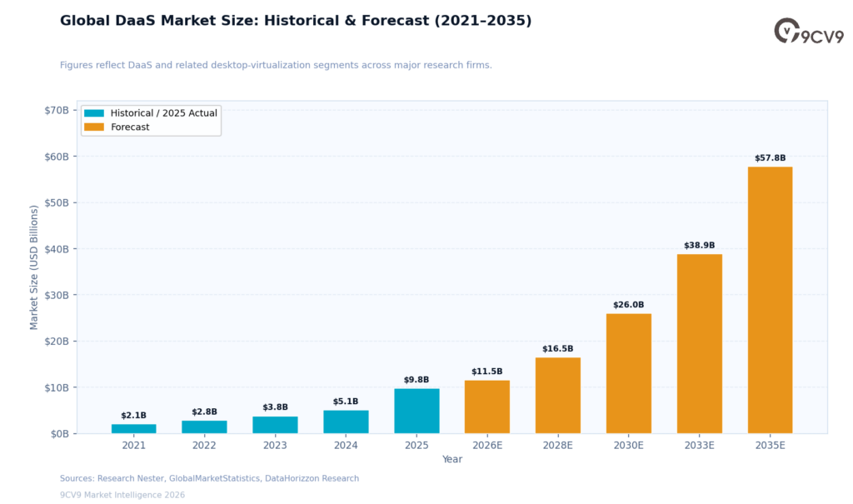
Task: Click the '2028E' x-axis label
Action: point(558,445)
